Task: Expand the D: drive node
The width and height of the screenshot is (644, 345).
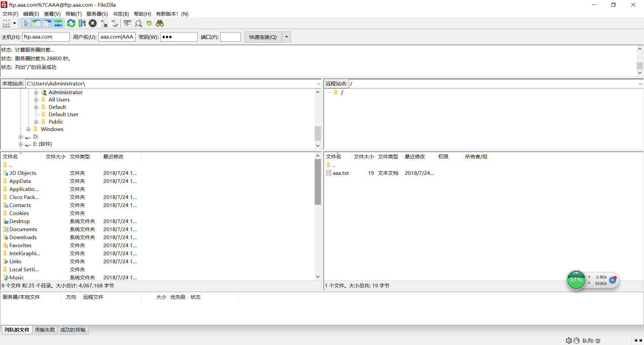Action: click(x=21, y=137)
